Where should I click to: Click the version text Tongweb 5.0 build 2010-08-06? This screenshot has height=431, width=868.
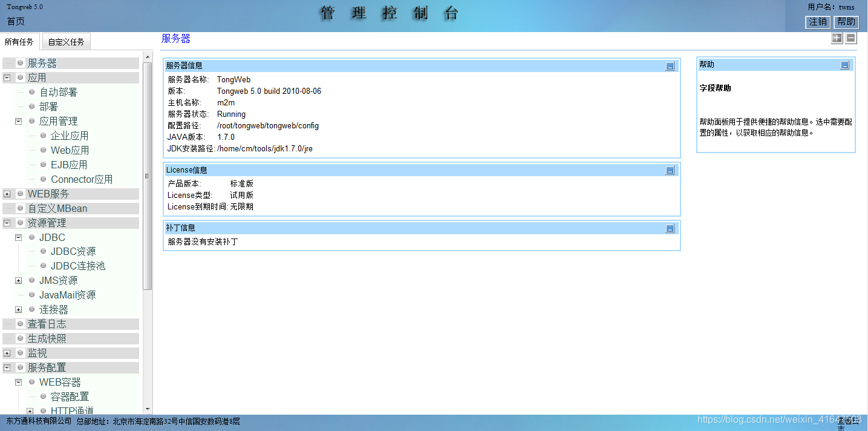(x=269, y=91)
